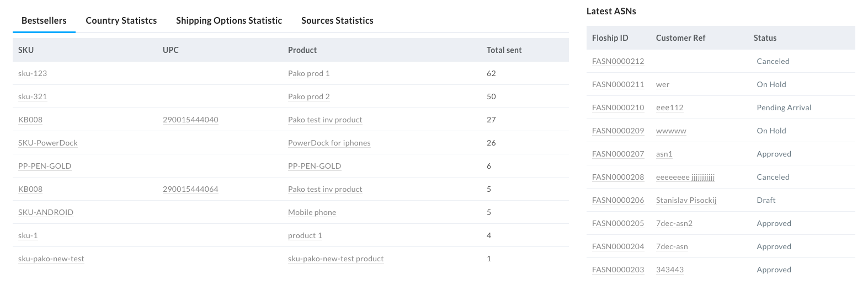Show the Sources Statistics tab

[337, 21]
